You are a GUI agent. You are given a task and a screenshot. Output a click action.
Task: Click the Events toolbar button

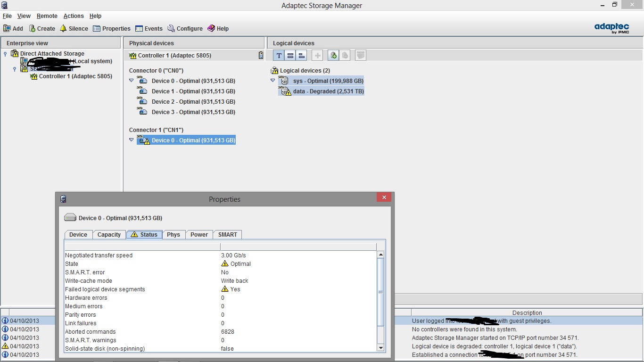coord(149,28)
